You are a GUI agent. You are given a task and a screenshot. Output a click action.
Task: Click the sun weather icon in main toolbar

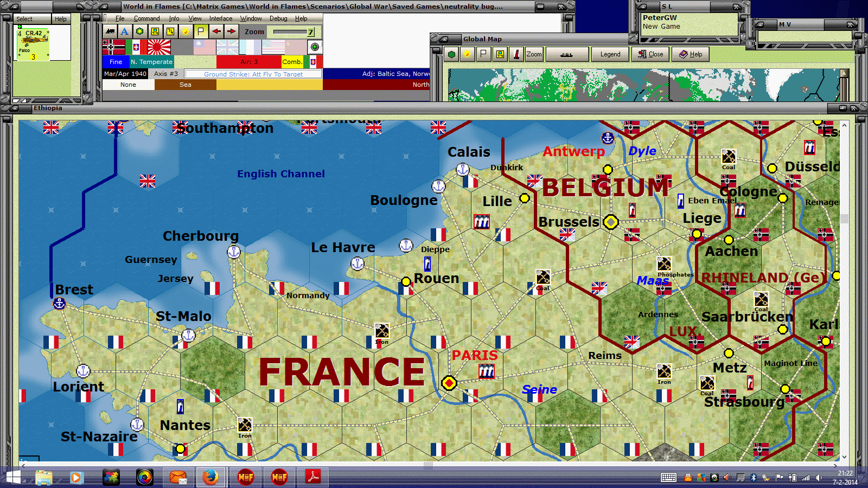(186, 31)
